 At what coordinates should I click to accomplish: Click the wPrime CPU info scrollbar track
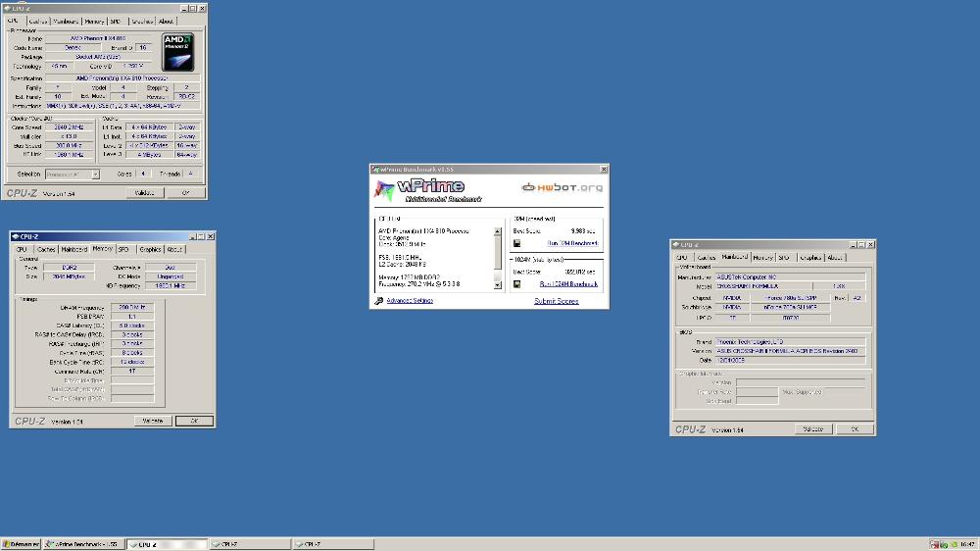[x=498, y=258]
